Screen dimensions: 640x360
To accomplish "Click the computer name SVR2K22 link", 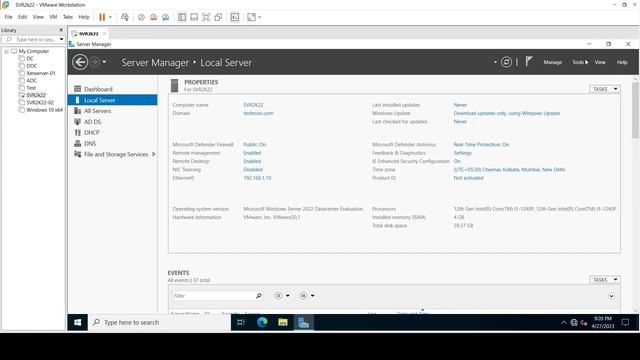I will pyautogui.click(x=253, y=105).
